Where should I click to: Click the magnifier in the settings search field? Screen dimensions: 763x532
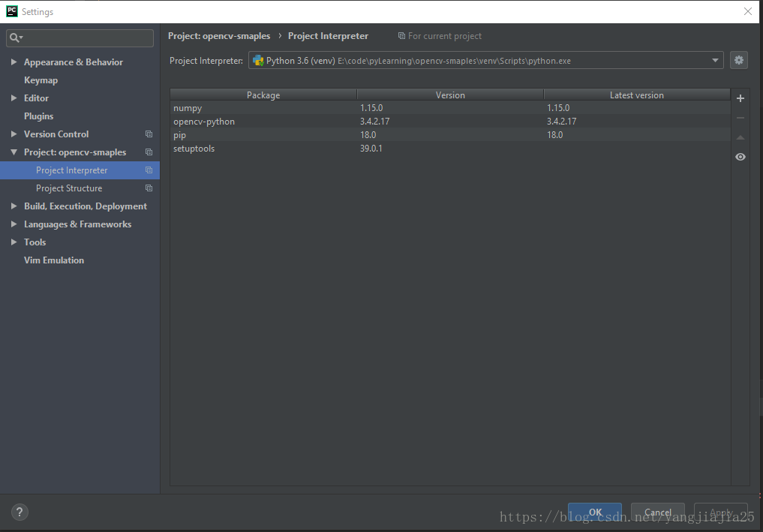[x=15, y=37]
